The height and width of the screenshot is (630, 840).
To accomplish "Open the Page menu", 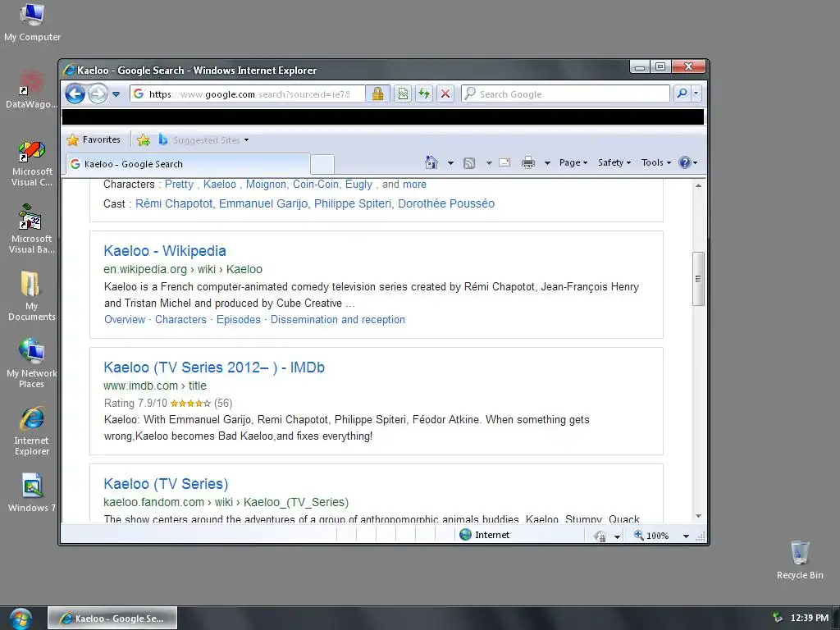I will coord(573,162).
